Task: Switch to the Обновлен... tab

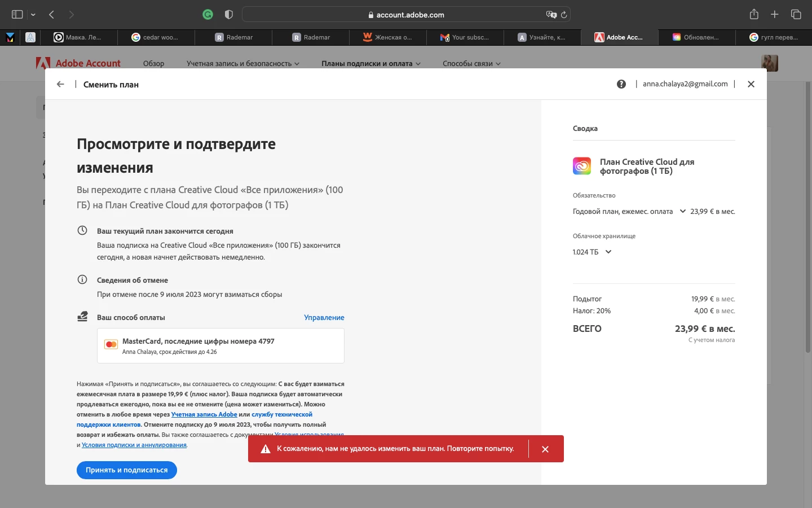Action: (x=697, y=37)
